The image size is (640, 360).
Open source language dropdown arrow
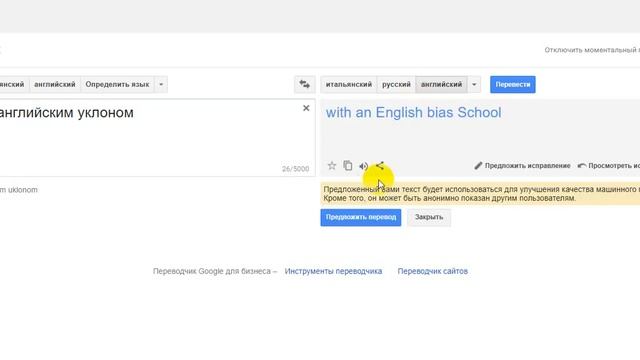pos(161,84)
